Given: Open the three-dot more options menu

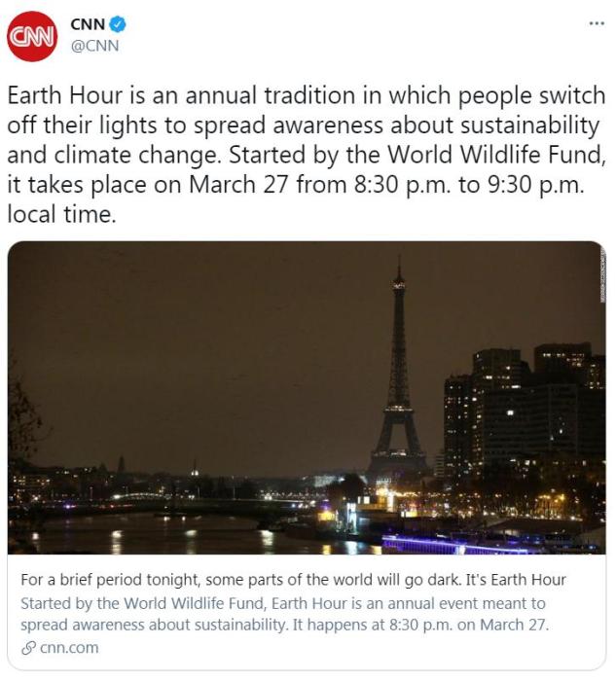Looking at the screenshot, I should point(596,23).
